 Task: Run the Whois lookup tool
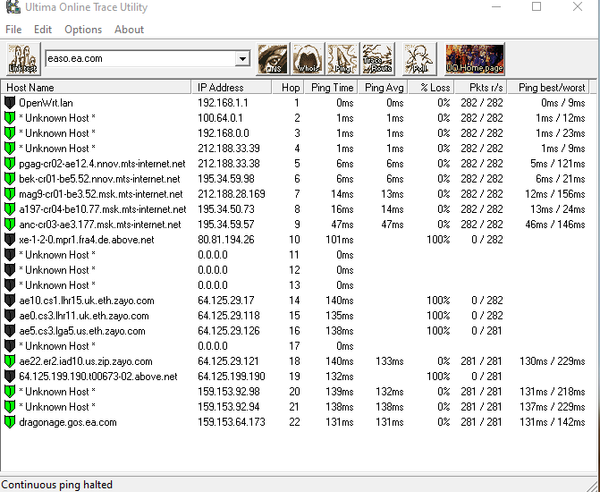[x=308, y=59]
